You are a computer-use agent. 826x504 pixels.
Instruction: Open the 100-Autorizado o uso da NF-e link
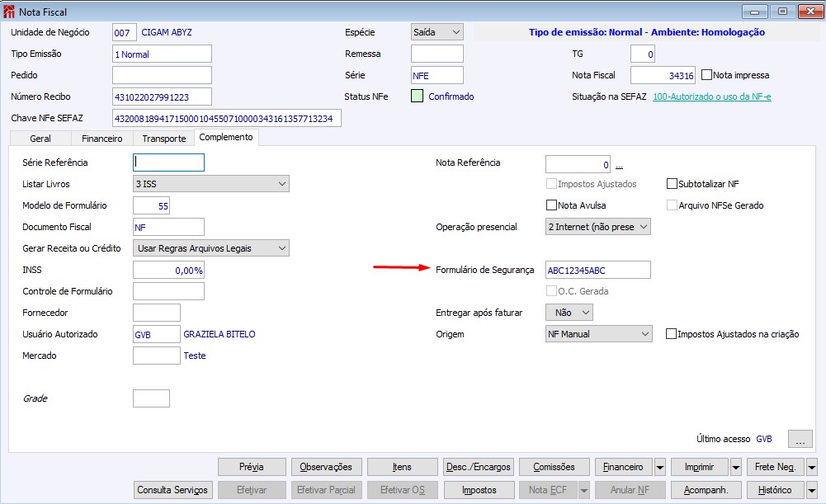[711, 97]
